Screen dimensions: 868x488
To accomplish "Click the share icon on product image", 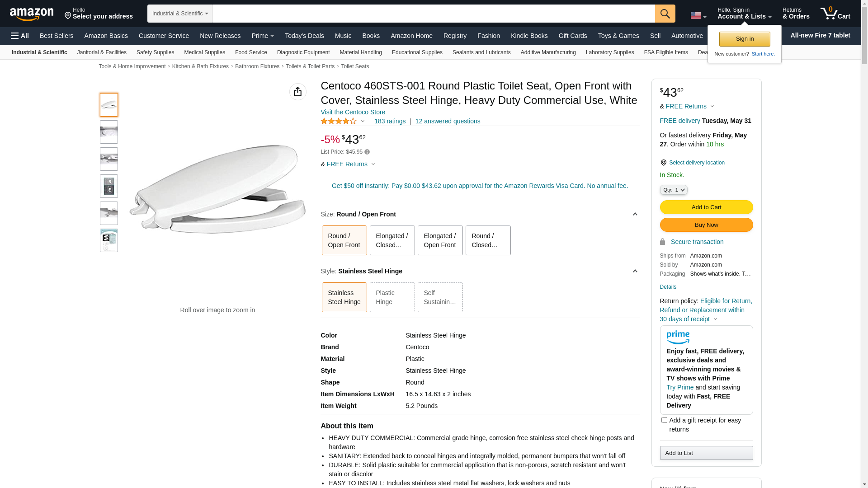I will pyautogui.click(x=297, y=92).
